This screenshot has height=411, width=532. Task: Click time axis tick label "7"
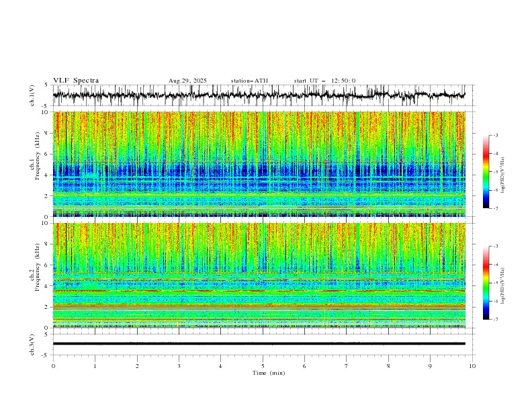point(347,366)
